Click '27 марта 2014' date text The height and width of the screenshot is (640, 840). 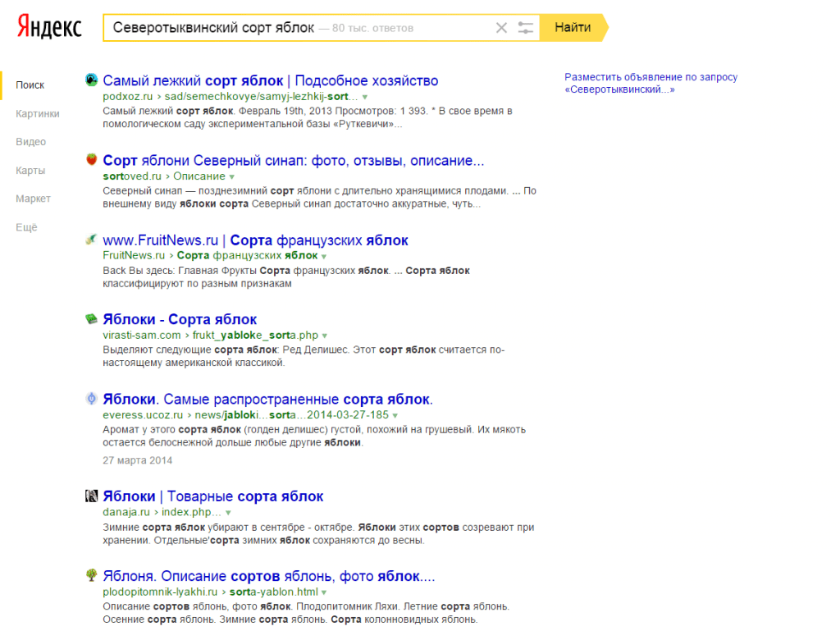[x=137, y=460]
